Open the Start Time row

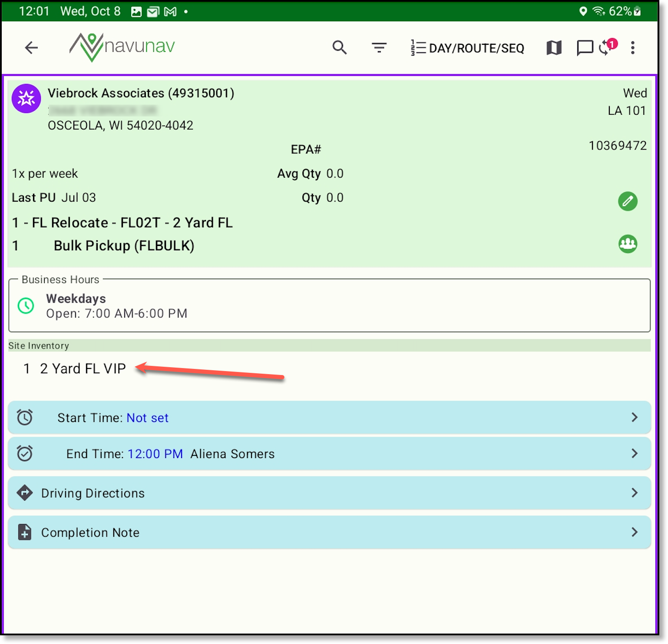tap(329, 418)
